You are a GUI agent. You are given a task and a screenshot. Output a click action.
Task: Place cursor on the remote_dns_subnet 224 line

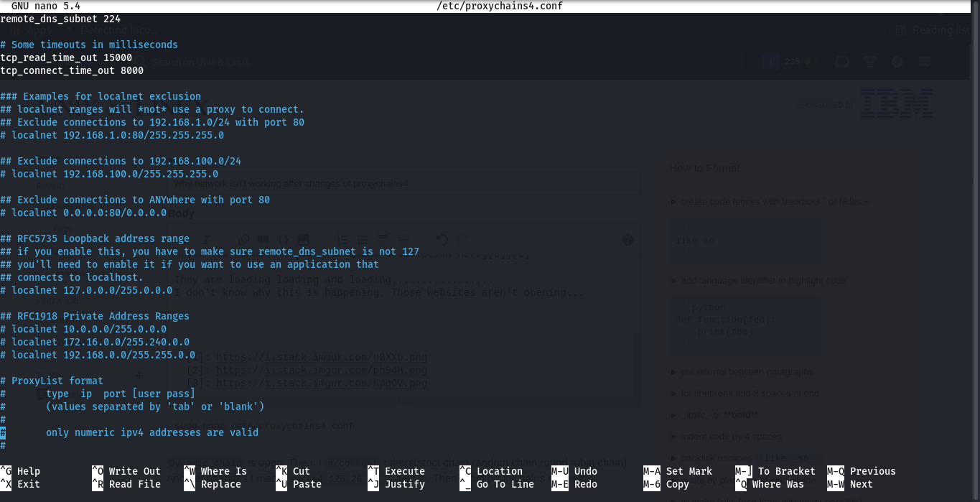tap(60, 19)
